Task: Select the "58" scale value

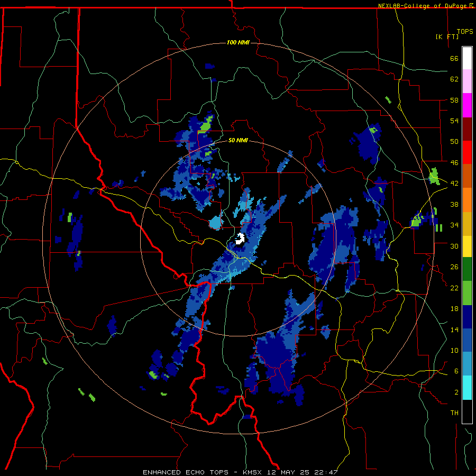Action: [454, 100]
